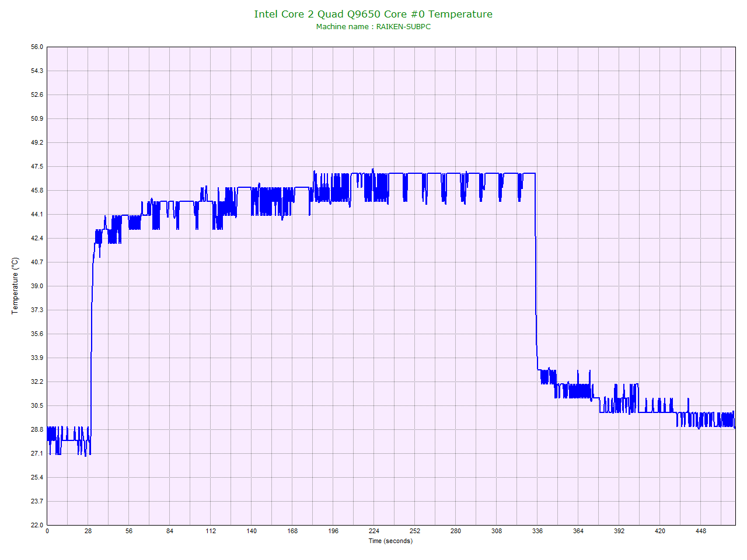This screenshot has width=747, height=560.
Task: Click the 22.0 temperature axis value
Action: click(37, 525)
